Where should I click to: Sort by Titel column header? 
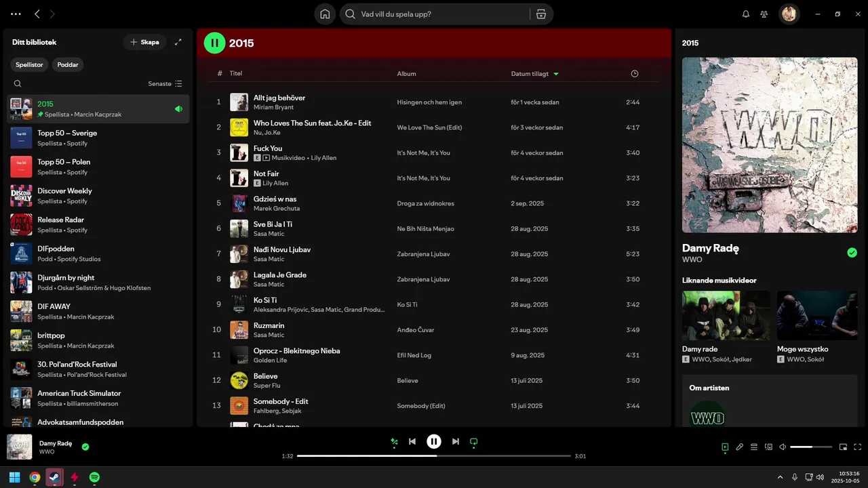coord(236,73)
